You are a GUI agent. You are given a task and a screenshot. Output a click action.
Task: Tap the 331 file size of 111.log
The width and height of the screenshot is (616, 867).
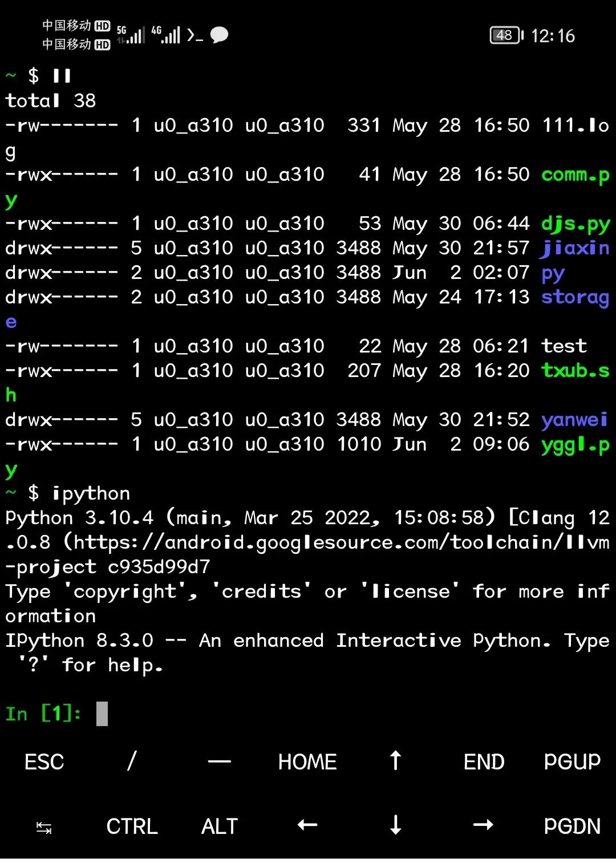(x=364, y=125)
